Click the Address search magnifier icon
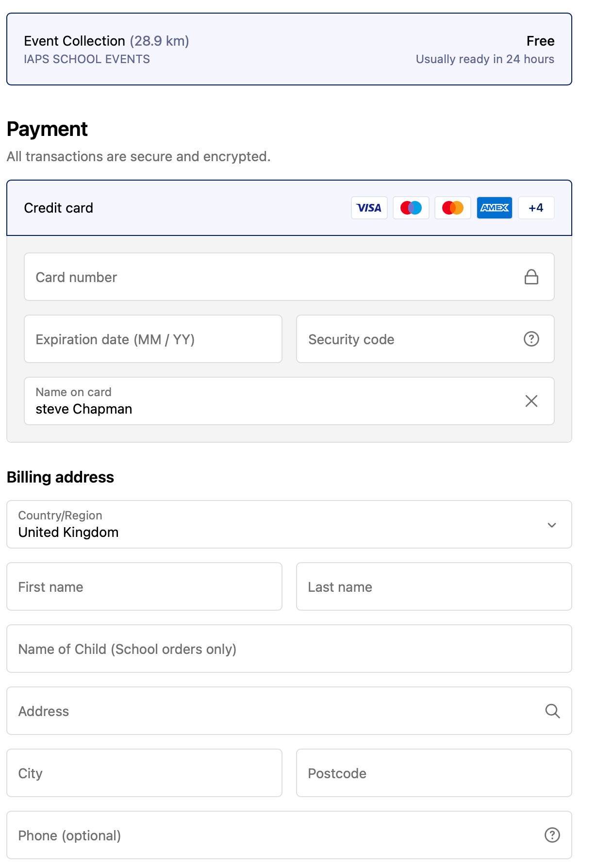Screen dimensions: 597x868 552,711
